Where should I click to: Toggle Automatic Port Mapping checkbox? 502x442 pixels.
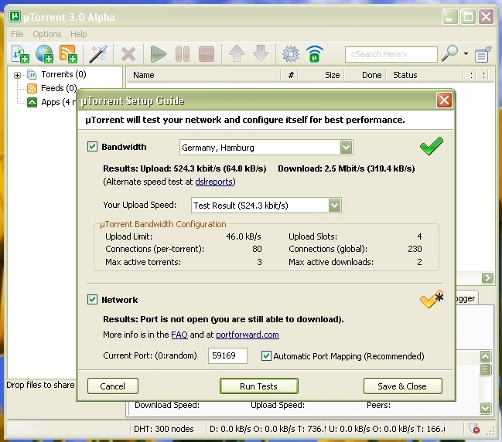point(266,356)
